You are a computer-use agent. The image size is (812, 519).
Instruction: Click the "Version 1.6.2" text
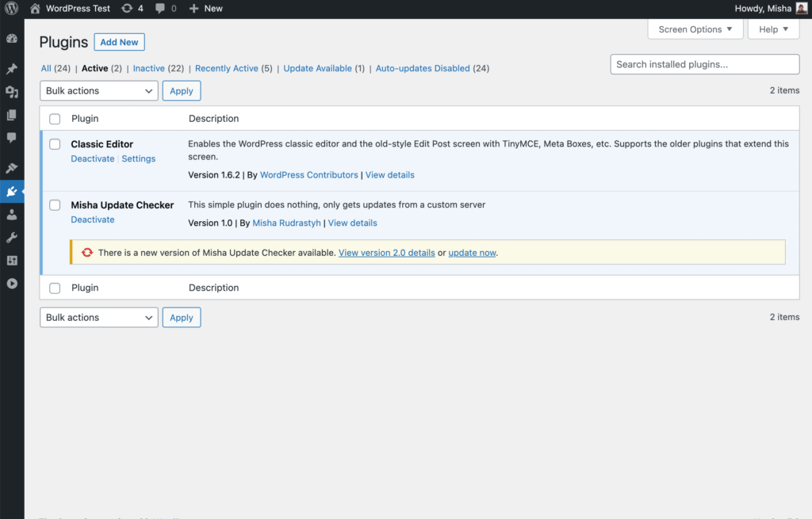tap(214, 175)
